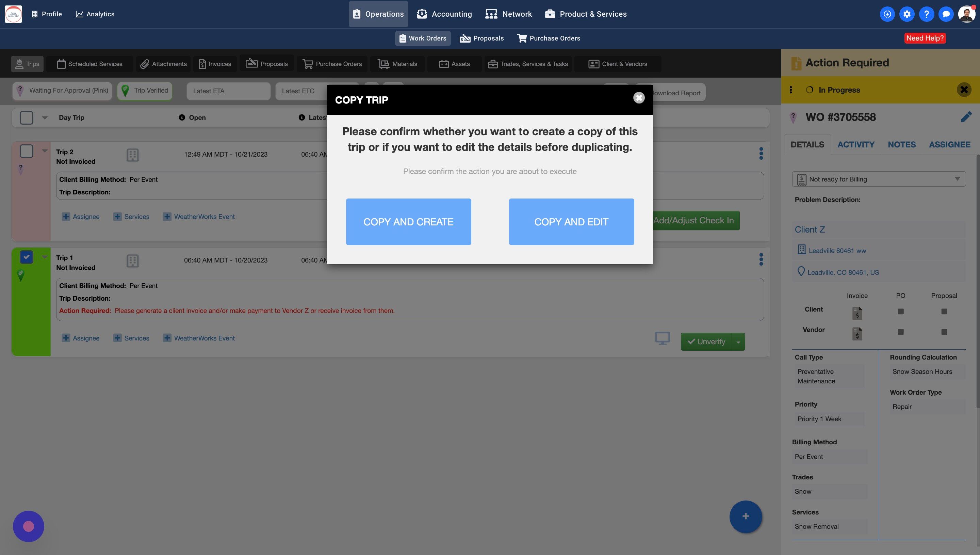This screenshot has width=980, height=555.
Task: Open the Unverify button dropdown arrow
Action: [x=738, y=342]
